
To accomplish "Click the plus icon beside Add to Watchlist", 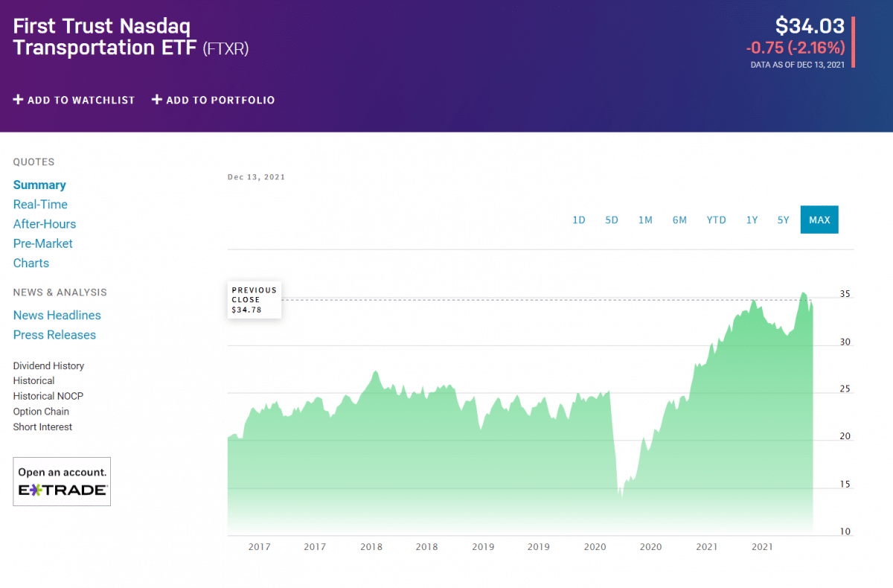I will [x=19, y=100].
